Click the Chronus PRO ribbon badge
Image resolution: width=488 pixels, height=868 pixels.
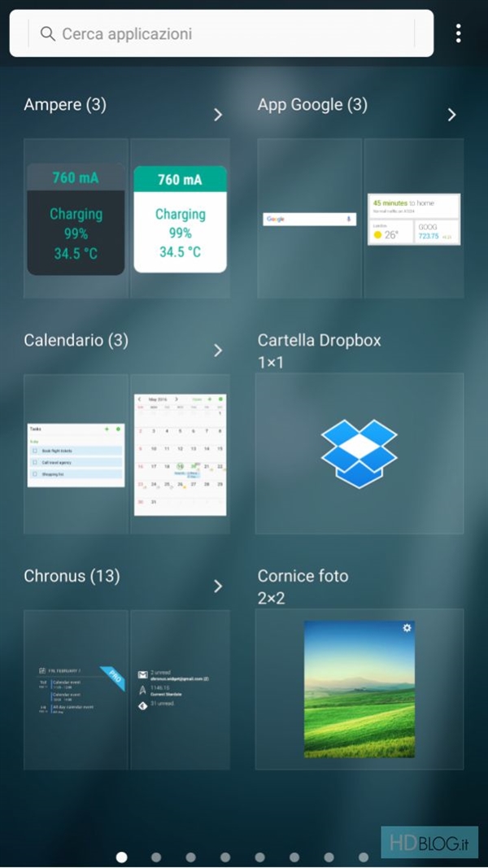click(x=113, y=678)
